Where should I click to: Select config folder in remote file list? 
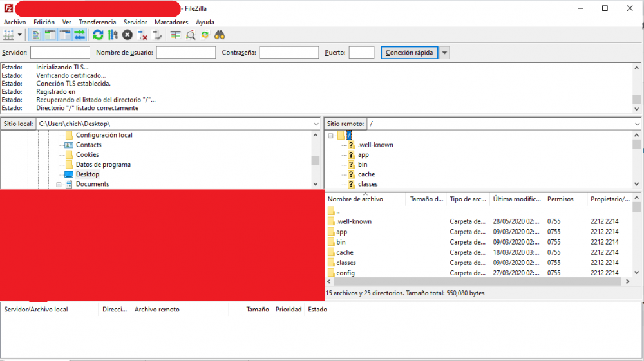[479, 273]
